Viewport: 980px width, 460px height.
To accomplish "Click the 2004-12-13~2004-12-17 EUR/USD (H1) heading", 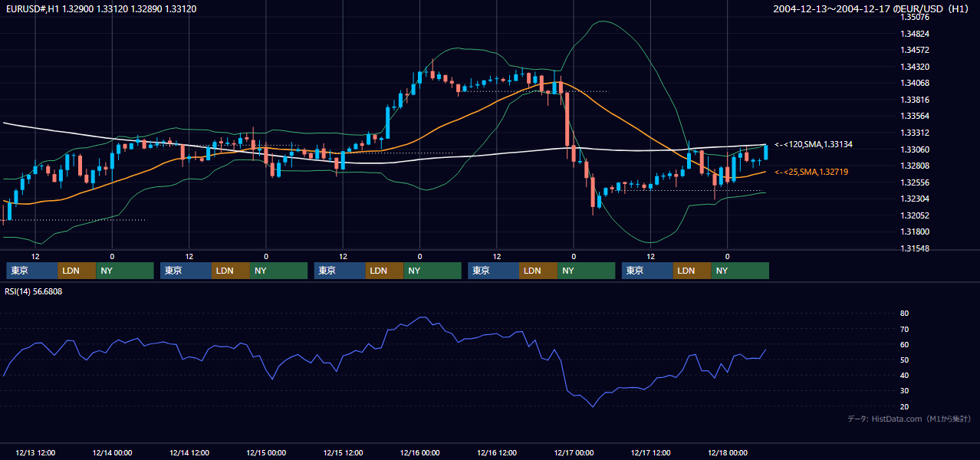I will click(x=872, y=8).
